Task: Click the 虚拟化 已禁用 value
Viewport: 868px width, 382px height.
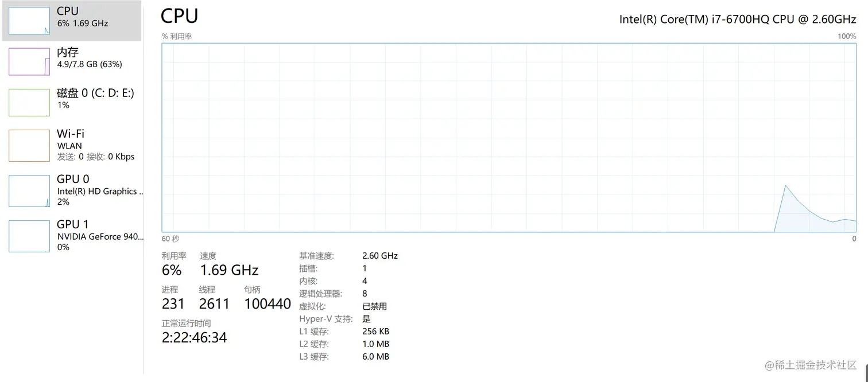Action: pos(375,306)
